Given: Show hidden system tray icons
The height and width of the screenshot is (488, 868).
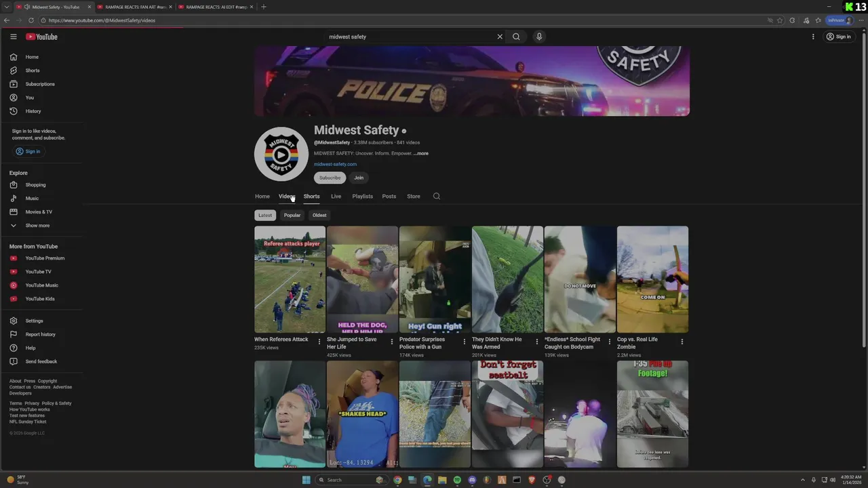Looking at the screenshot, I should click(x=803, y=480).
